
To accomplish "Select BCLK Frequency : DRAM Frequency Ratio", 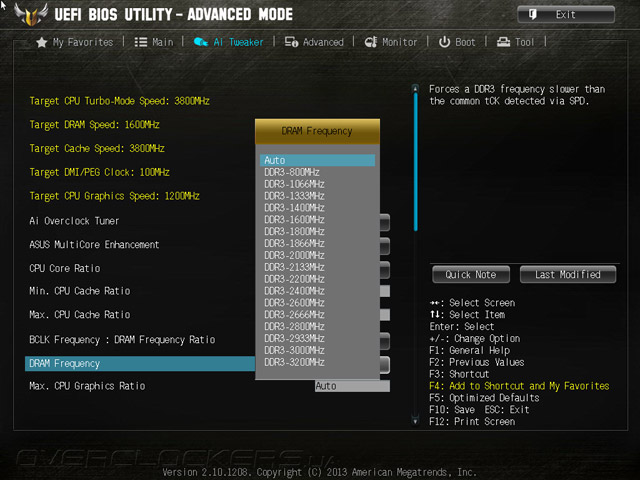I will coord(122,340).
